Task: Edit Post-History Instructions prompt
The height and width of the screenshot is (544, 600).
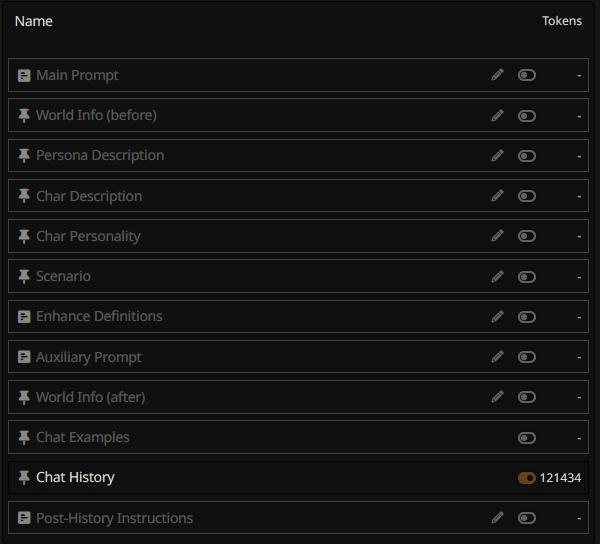Action: (x=497, y=518)
